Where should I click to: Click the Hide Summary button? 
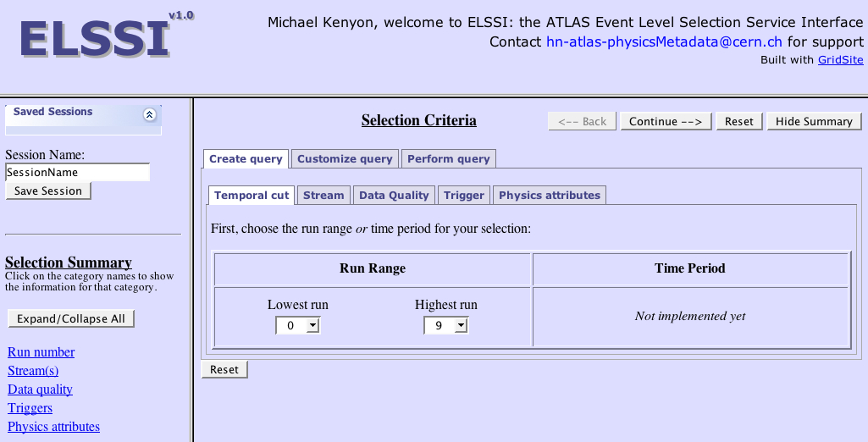tap(814, 121)
